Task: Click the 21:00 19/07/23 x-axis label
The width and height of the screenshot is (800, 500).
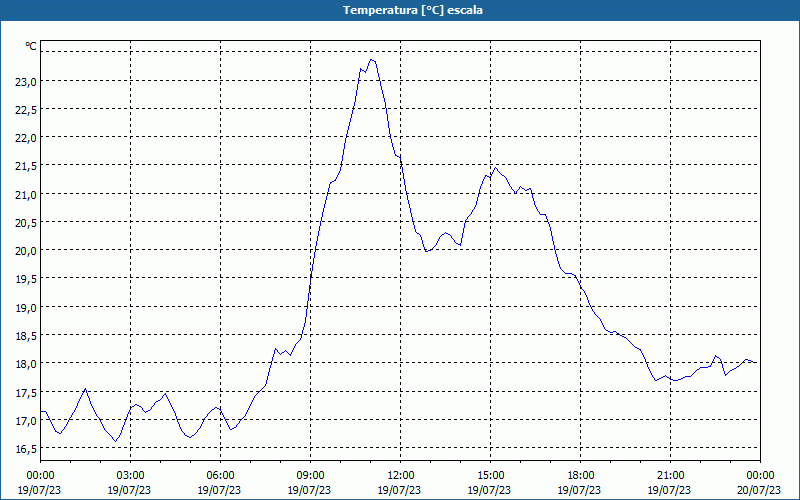Action: (x=670, y=483)
